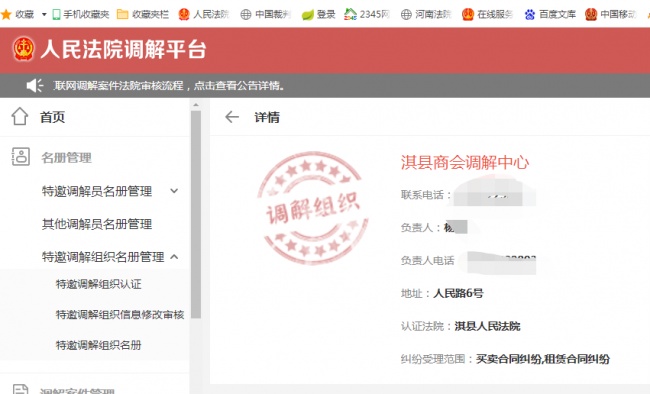Open the 登录 bookmark with leaf icon
Image resolution: width=650 pixels, height=394 pixels.
(x=318, y=15)
